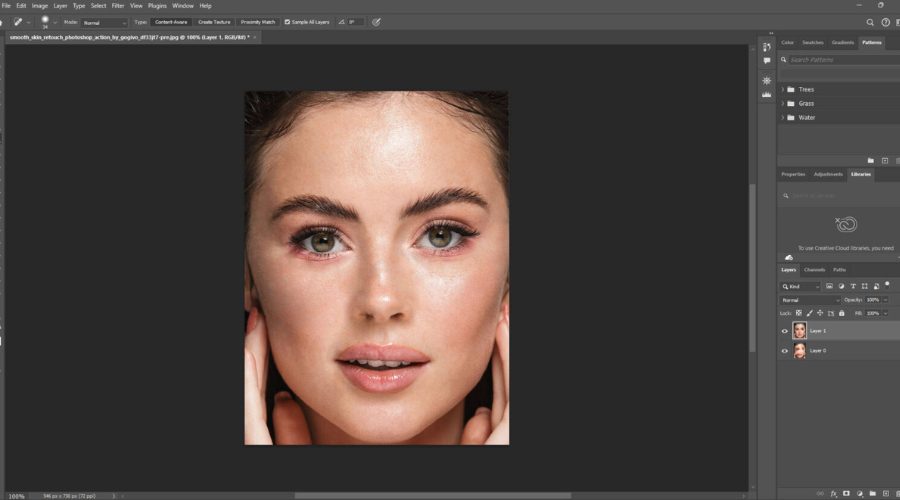Switch to the Swatches tab
This screenshot has height=500, width=900.
point(813,42)
